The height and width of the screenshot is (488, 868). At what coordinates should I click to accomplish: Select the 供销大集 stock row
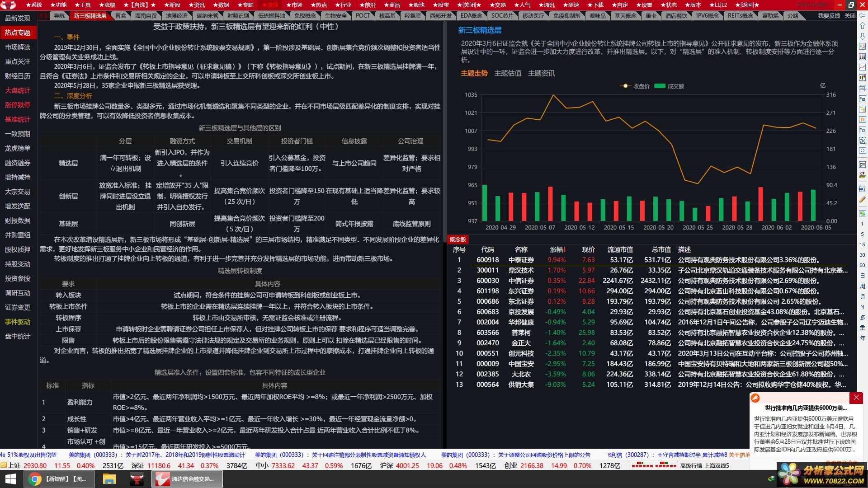[648, 385]
